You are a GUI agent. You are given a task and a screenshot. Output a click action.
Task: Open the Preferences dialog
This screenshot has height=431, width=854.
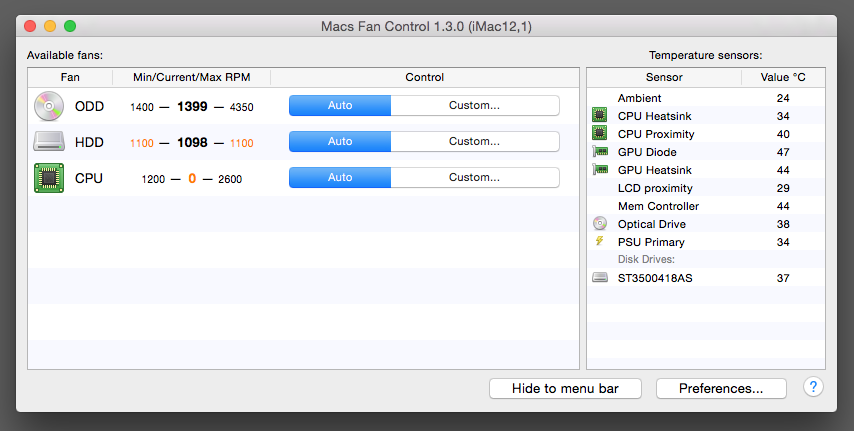point(721,388)
